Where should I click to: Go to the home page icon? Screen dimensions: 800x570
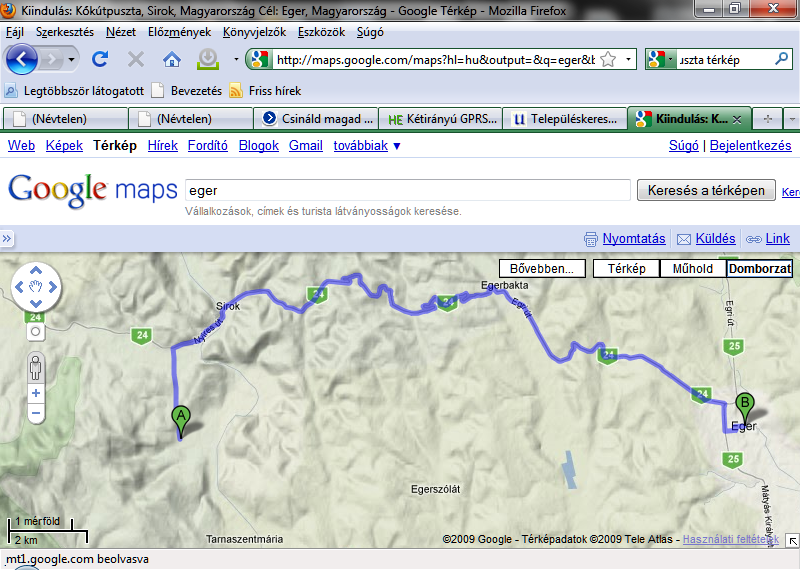pyautogui.click(x=172, y=60)
